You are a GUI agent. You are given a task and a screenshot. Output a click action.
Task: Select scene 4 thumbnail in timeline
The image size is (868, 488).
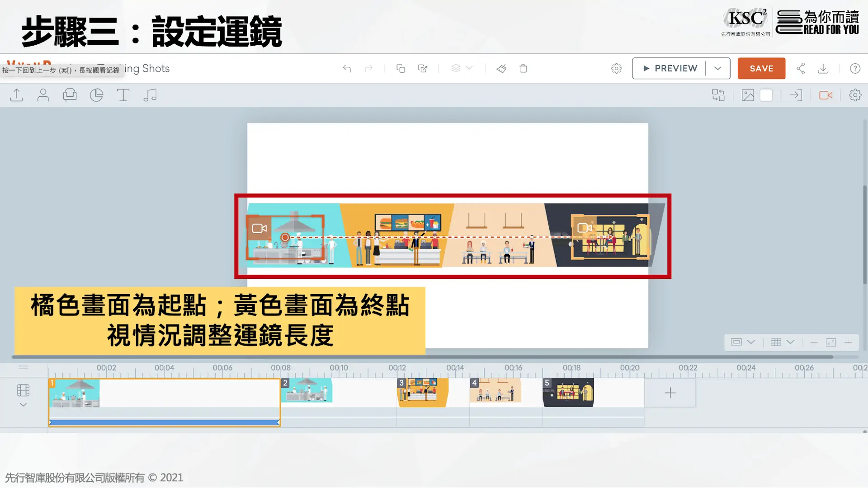[x=495, y=390]
